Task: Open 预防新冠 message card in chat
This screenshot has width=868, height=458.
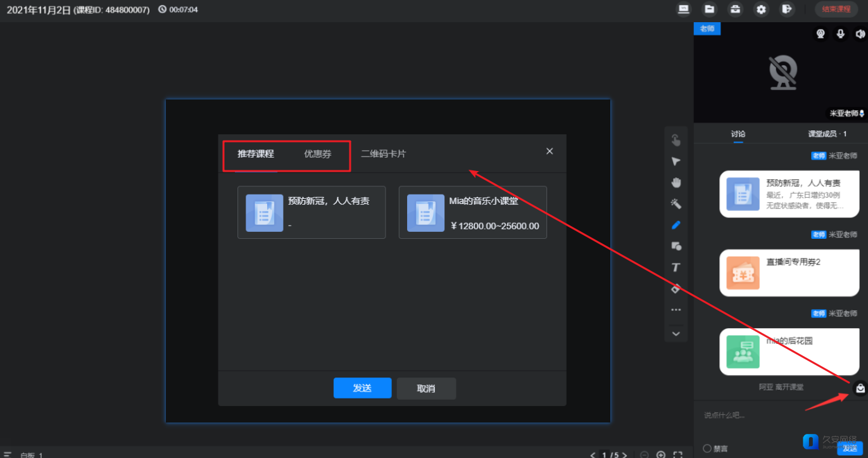Action: (789, 194)
